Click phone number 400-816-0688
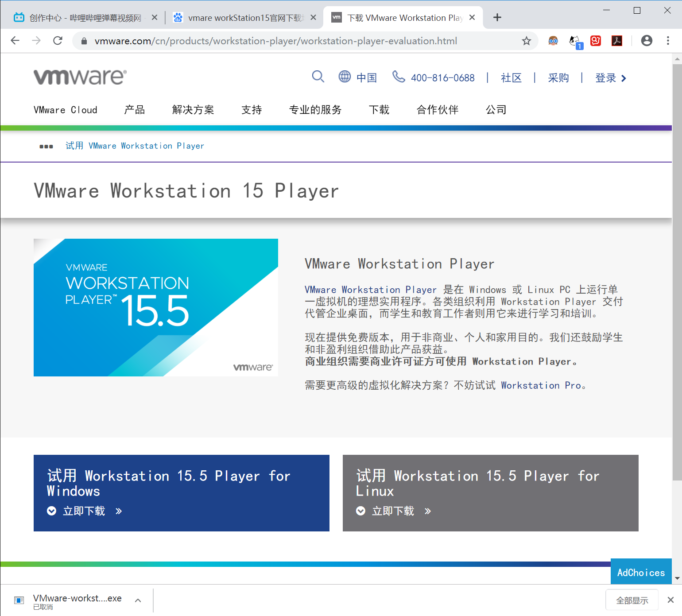 tap(443, 78)
